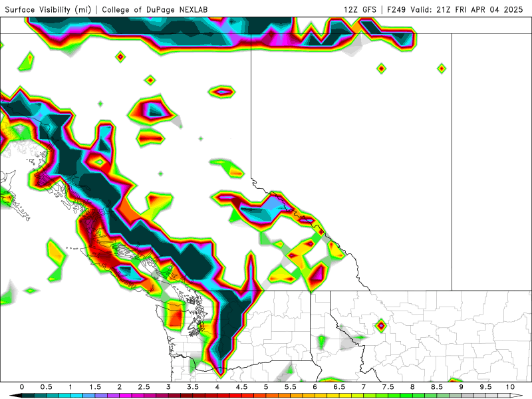The image size is (532, 399).
Task: Click the legend label "6.5"
Action: [339, 387]
